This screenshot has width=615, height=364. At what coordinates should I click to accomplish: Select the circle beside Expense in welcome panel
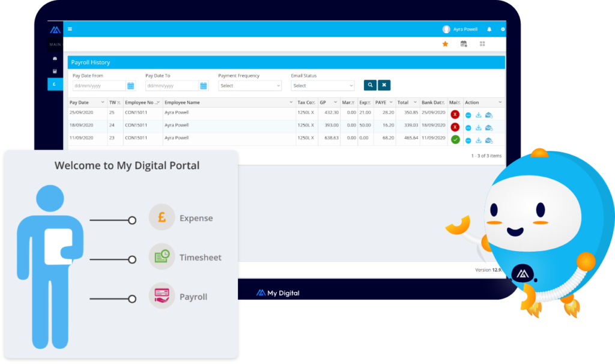point(132,220)
